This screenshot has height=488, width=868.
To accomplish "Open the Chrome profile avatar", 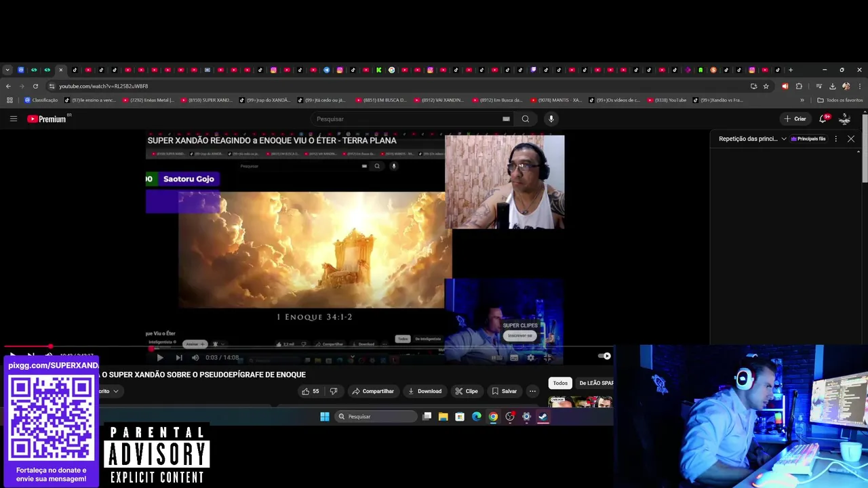I will tap(846, 86).
